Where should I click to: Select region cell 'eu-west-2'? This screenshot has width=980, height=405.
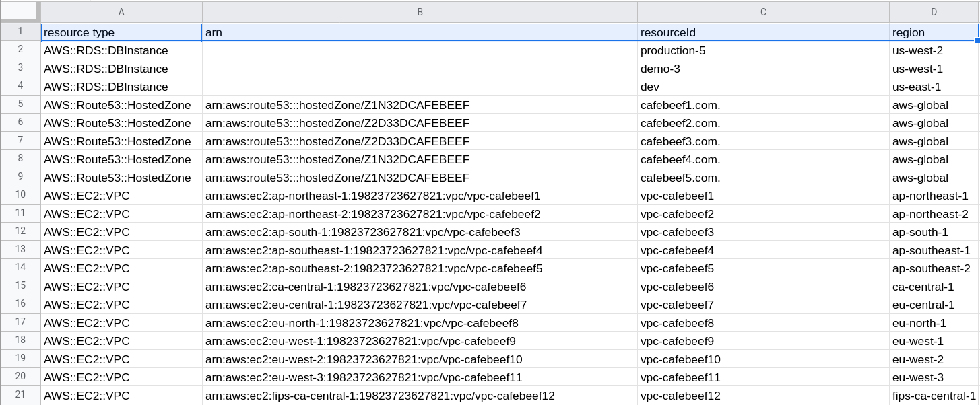point(934,359)
